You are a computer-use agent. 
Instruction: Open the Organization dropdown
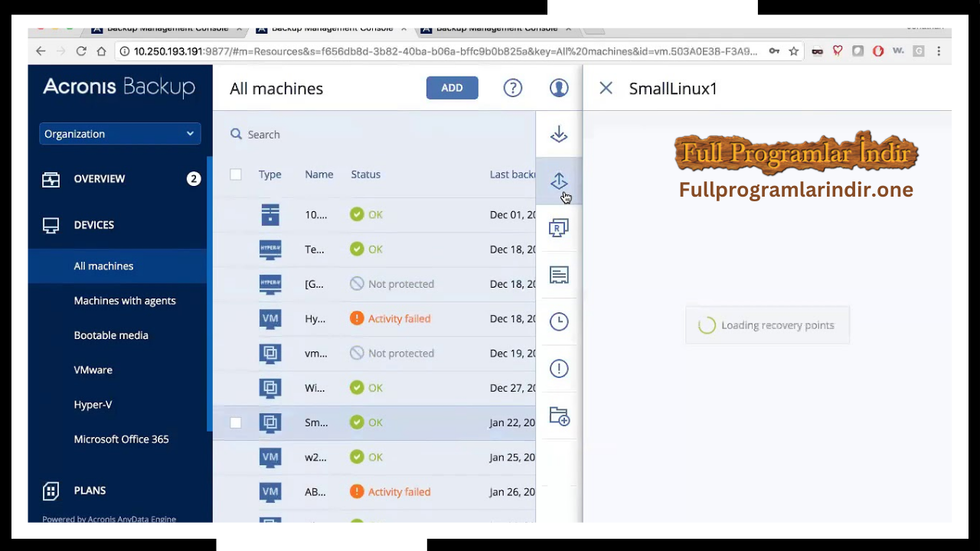tap(120, 134)
